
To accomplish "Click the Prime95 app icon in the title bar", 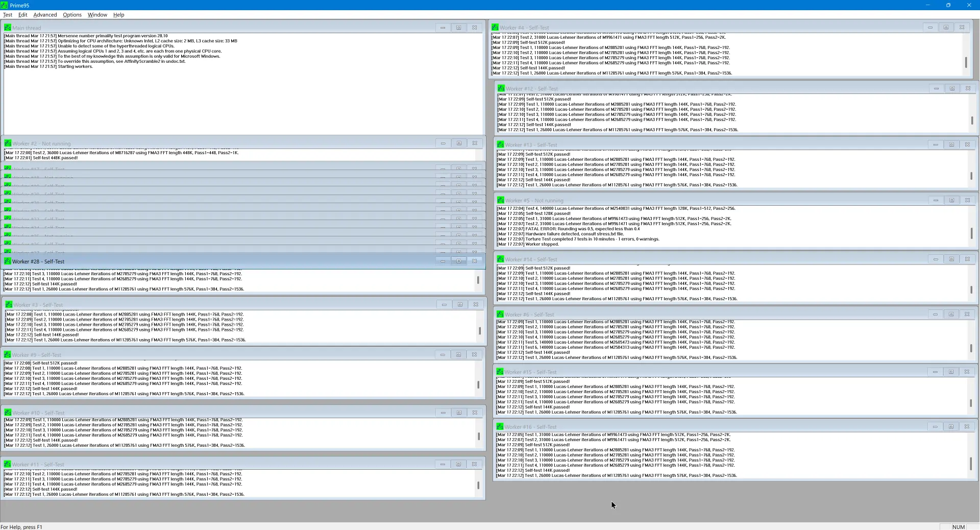I will [x=5, y=5].
